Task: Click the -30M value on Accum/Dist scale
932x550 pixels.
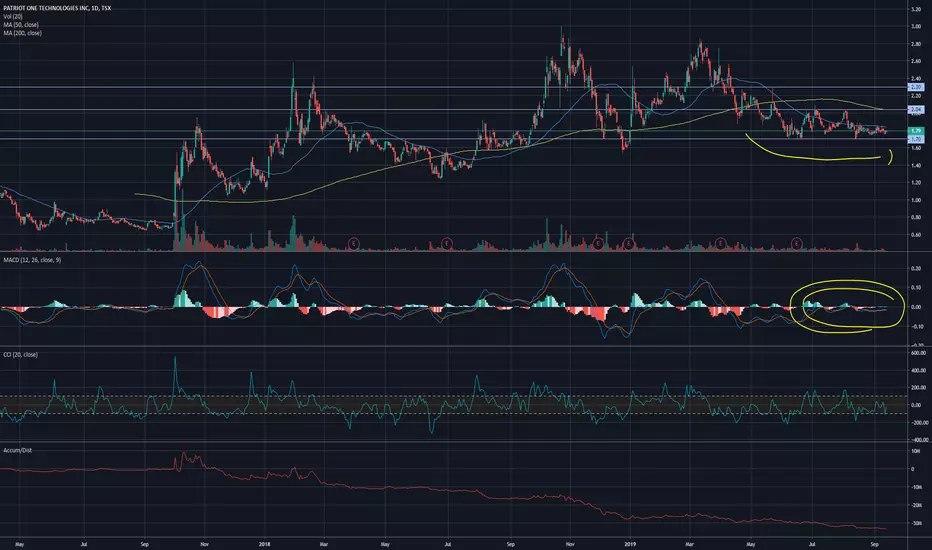Action: click(x=916, y=523)
